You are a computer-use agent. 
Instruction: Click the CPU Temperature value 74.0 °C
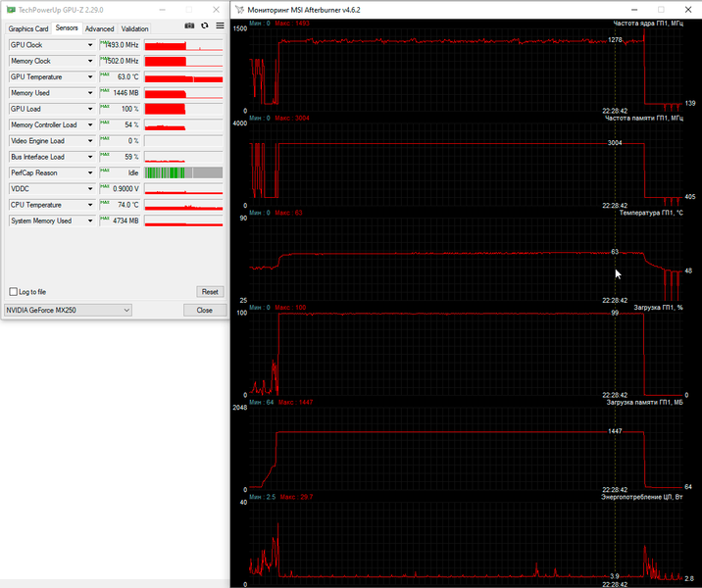pyautogui.click(x=120, y=205)
